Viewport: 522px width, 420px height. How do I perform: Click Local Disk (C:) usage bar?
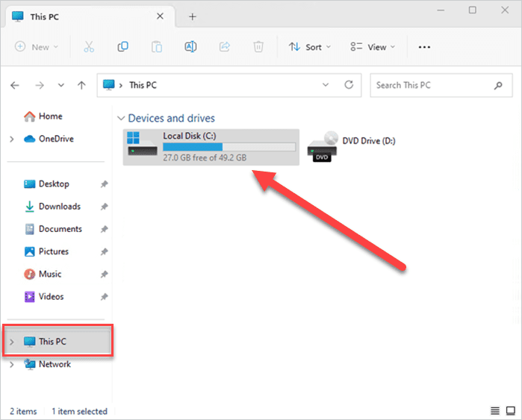229,147
